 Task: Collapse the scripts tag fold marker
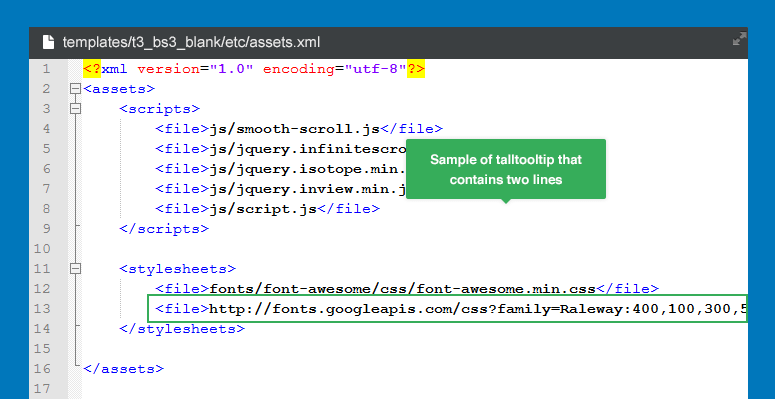[x=75, y=109]
